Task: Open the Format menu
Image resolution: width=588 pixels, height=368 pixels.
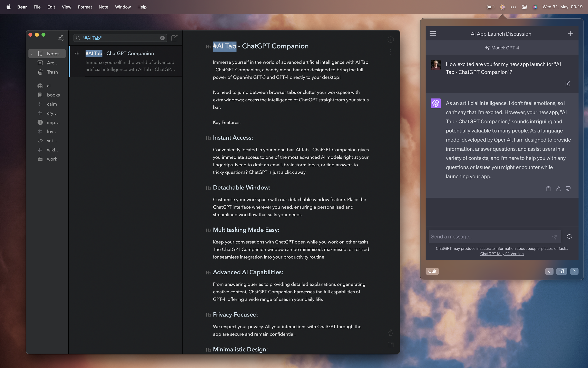Action: [85, 7]
